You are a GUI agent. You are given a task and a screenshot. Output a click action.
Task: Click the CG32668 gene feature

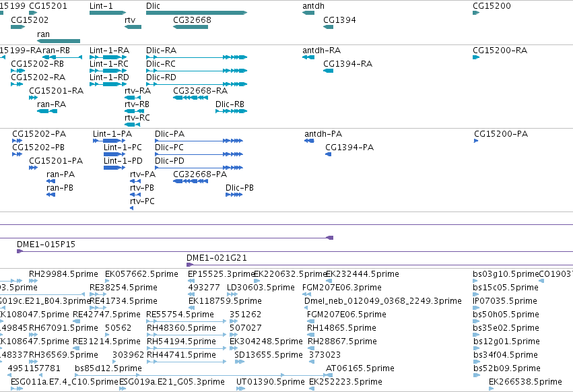(191, 27)
